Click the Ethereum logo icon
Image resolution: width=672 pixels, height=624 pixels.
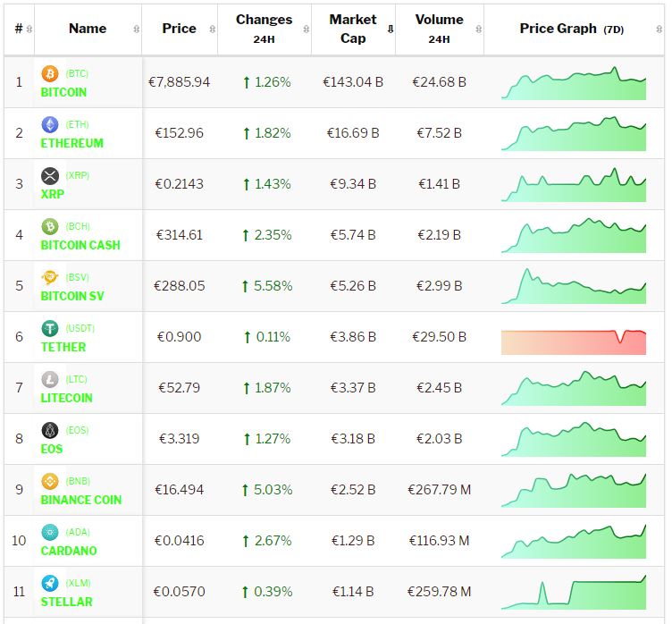pos(50,124)
